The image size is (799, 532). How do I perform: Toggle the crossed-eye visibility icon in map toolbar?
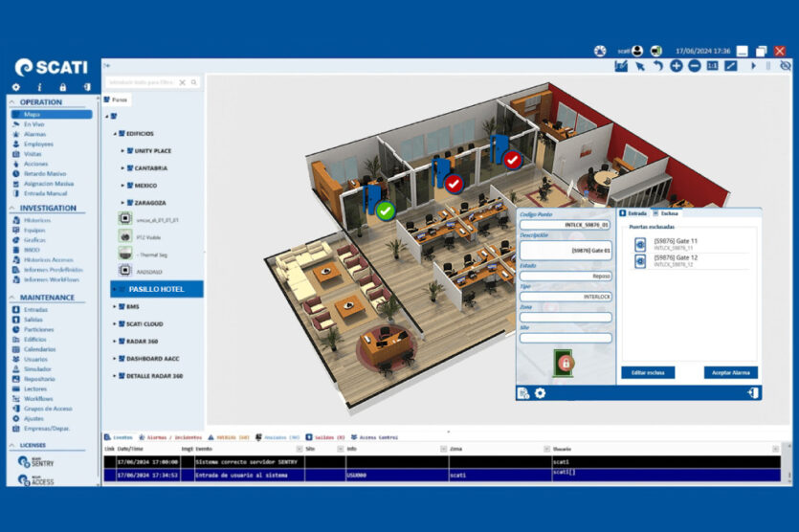tap(785, 66)
